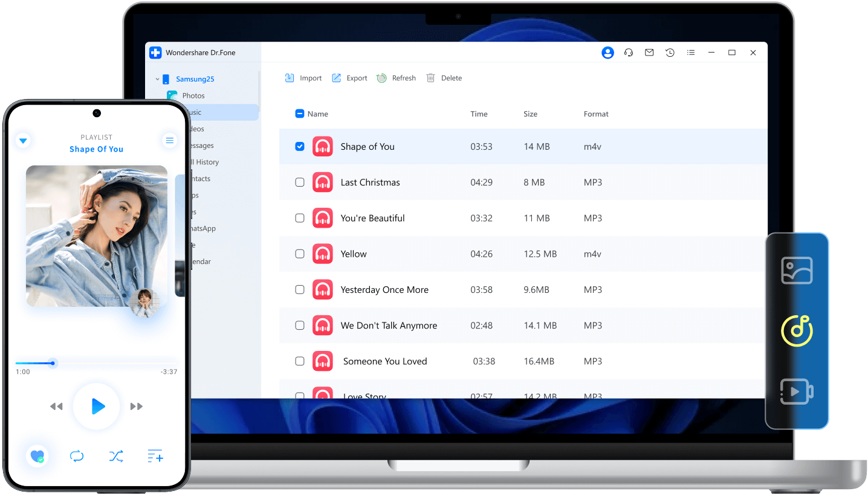The height and width of the screenshot is (494, 868).
Task: Click the music icon beside We Don't Talk Anymore
Action: point(323,326)
